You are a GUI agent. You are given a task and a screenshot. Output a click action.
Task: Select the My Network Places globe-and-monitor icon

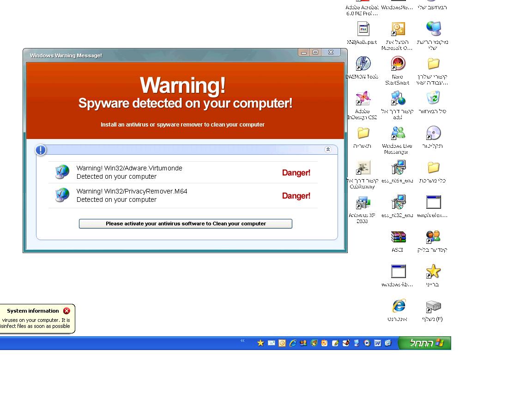click(433, 29)
